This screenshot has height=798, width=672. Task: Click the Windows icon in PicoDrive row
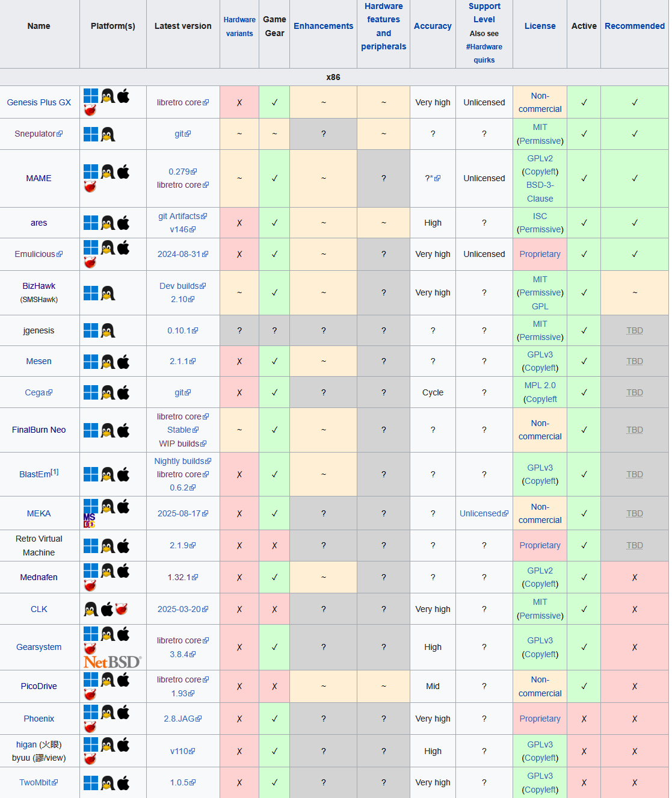click(91, 679)
